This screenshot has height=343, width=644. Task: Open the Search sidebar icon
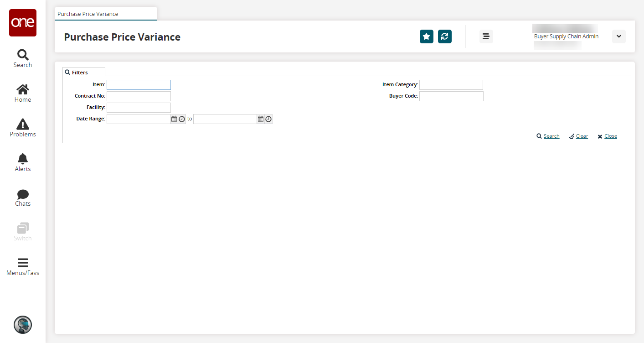(23, 58)
